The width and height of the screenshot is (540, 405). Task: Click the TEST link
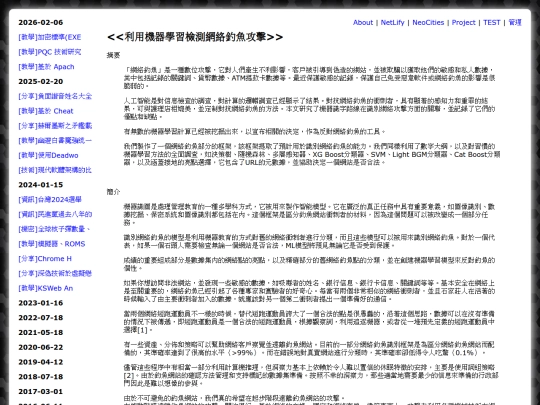tap(491, 22)
